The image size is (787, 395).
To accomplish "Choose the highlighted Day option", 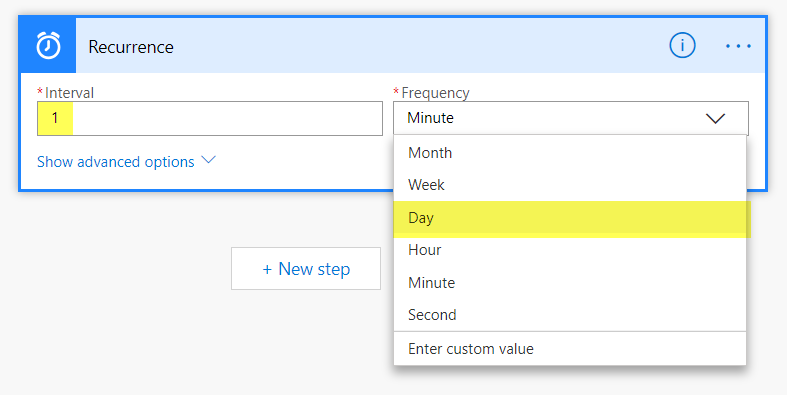I will [x=570, y=218].
